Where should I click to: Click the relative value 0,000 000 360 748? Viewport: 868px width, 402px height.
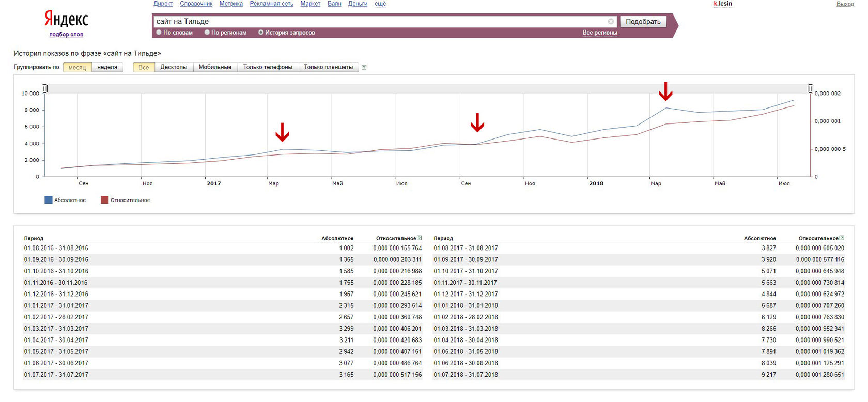(397, 317)
